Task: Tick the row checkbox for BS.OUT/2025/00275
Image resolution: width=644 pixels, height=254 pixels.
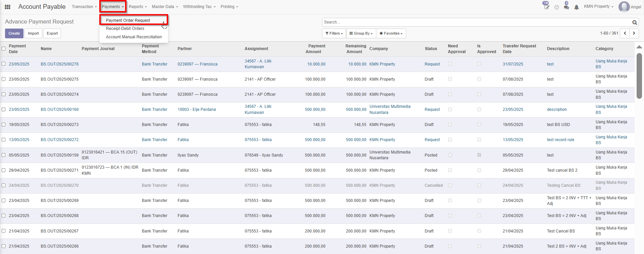Action: click(x=4, y=79)
